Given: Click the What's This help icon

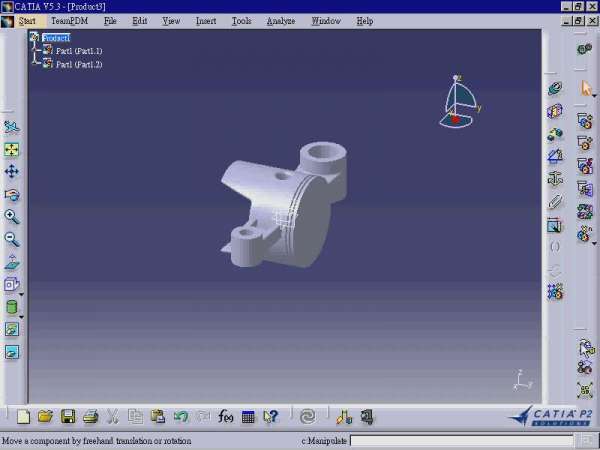Looking at the screenshot, I should pos(271,416).
